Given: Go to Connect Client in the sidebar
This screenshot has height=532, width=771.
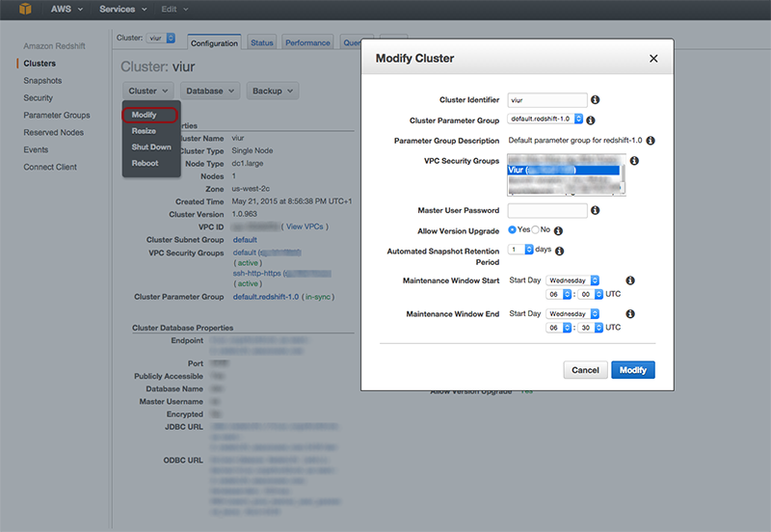Looking at the screenshot, I should 50,167.
